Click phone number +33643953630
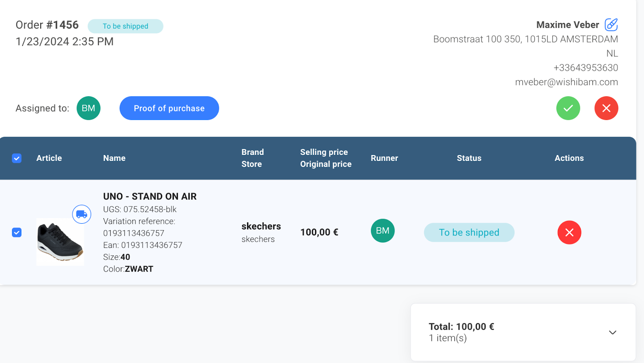Screen dimensions: 644x363 click(586, 68)
